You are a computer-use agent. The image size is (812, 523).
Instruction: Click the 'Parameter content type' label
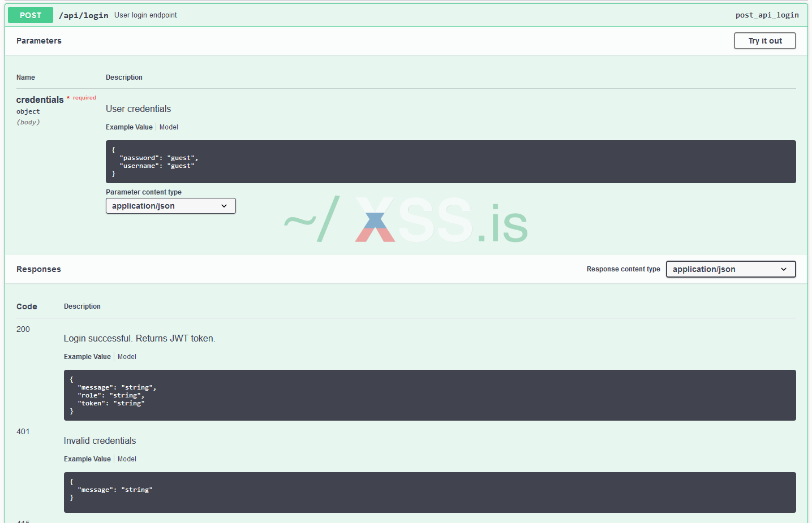[144, 192]
